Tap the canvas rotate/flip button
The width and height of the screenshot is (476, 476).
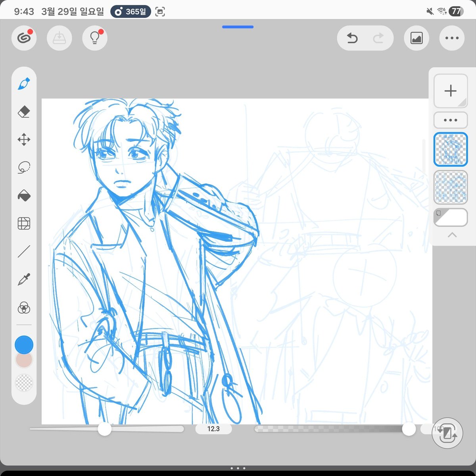pyautogui.click(x=447, y=433)
